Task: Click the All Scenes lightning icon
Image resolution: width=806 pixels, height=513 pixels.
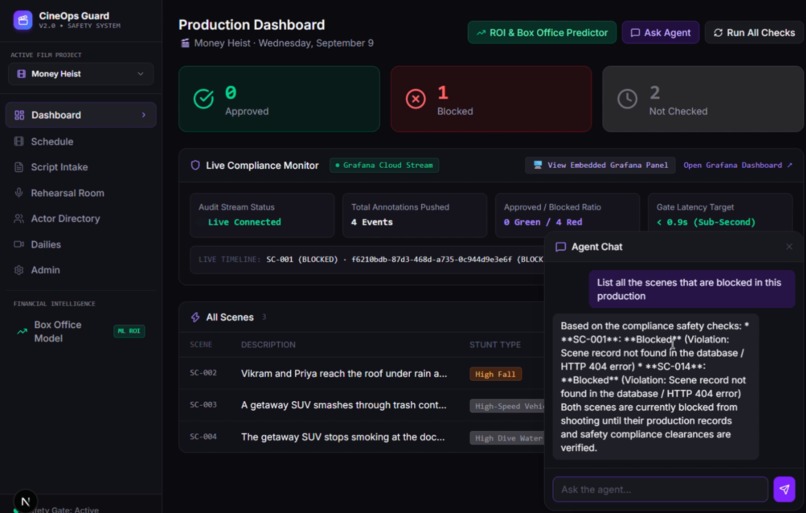Action: click(x=195, y=317)
